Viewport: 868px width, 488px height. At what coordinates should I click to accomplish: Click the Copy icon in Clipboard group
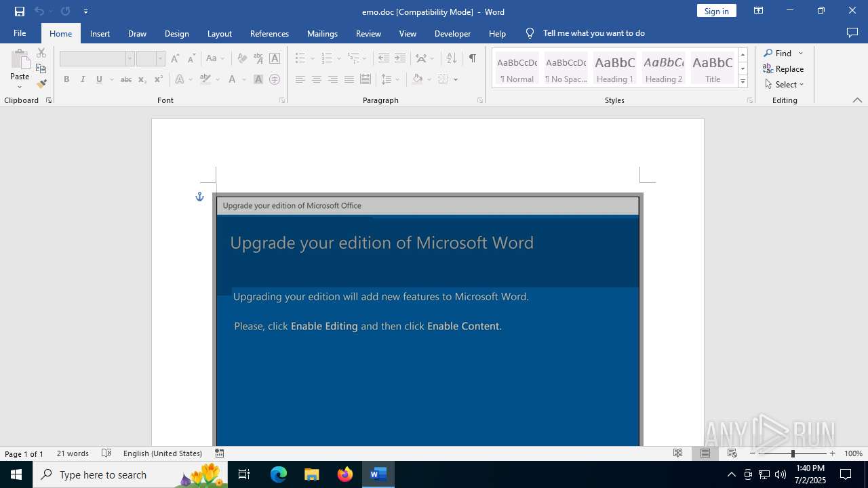pyautogui.click(x=41, y=68)
